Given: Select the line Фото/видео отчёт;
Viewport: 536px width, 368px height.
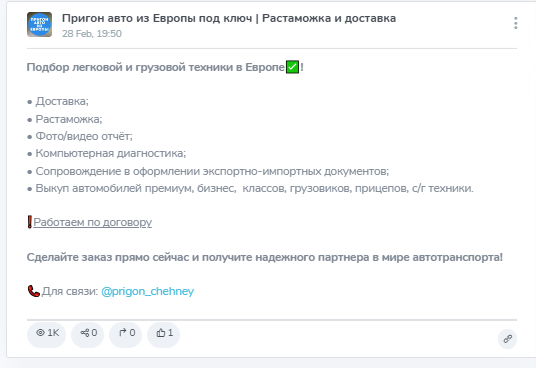Looking at the screenshot, I should pos(80,136).
